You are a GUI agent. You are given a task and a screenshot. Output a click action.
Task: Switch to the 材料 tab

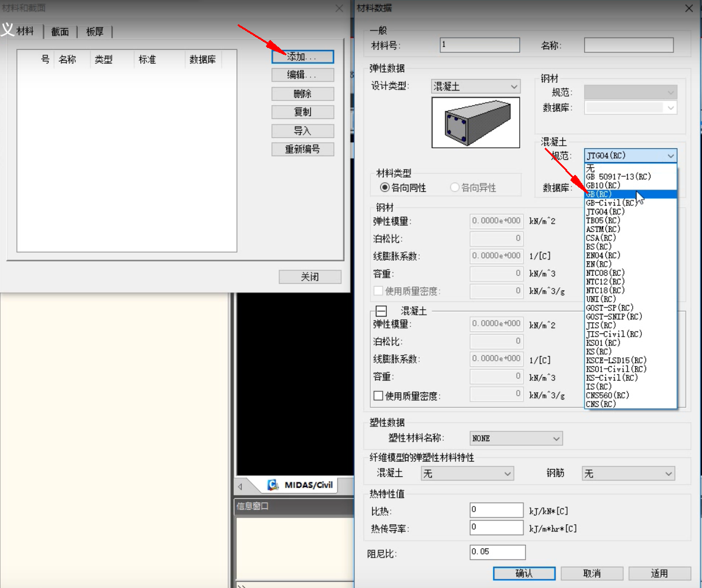(x=25, y=31)
